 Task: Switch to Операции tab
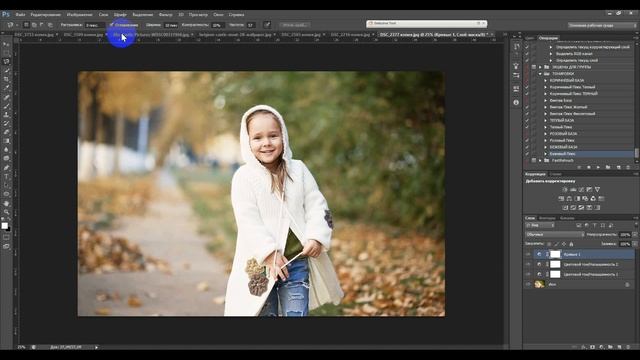click(548, 38)
